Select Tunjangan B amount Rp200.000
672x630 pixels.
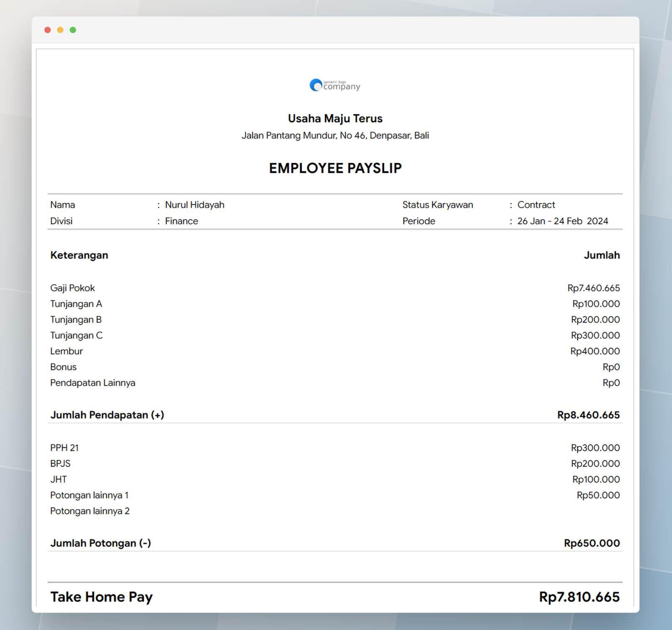(x=595, y=320)
